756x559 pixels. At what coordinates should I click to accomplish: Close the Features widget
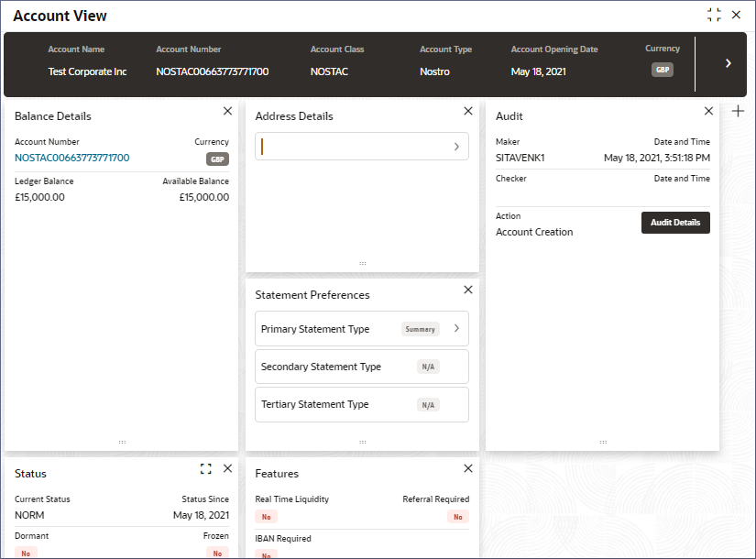pos(467,468)
